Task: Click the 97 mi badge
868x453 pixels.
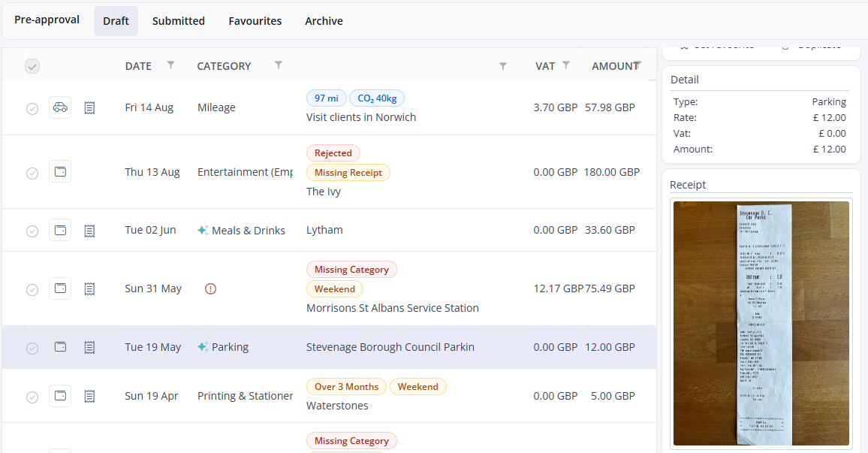Action: pos(327,98)
